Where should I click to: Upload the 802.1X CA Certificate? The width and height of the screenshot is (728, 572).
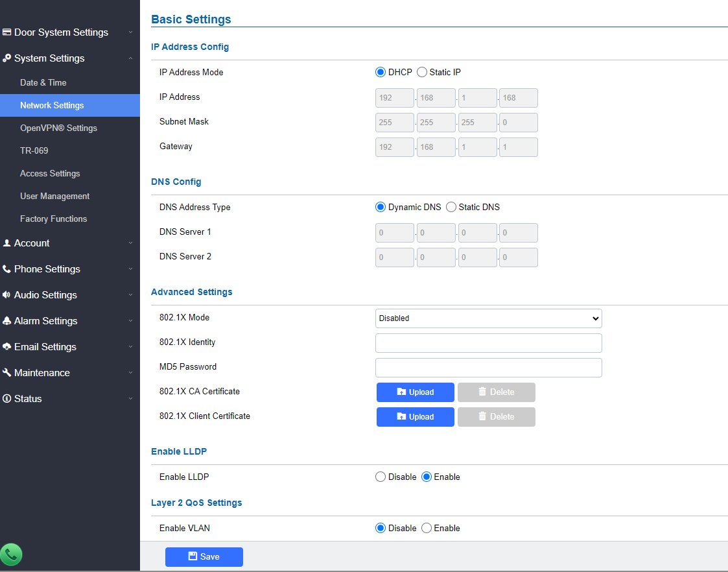pos(415,392)
